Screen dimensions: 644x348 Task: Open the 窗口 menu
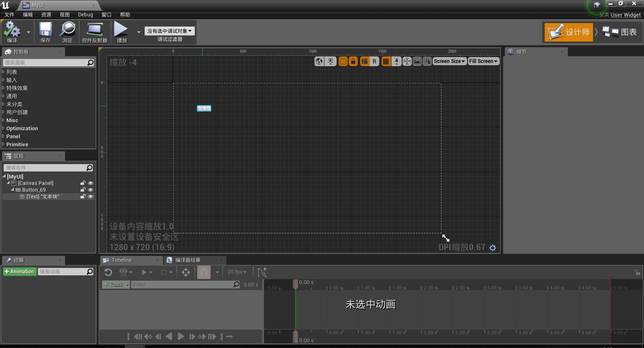click(106, 14)
